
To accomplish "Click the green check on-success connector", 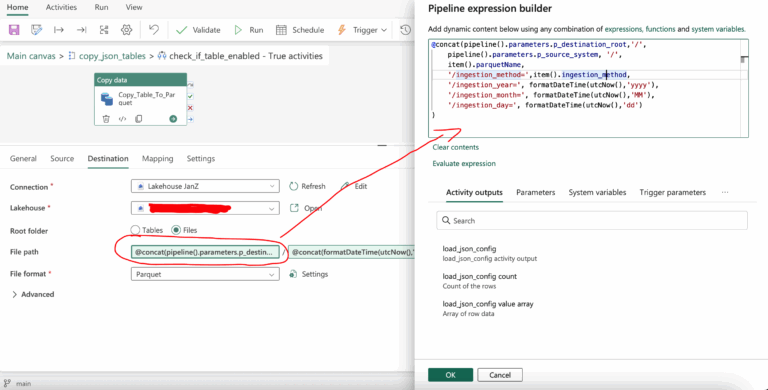I will pyautogui.click(x=191, y=97).
